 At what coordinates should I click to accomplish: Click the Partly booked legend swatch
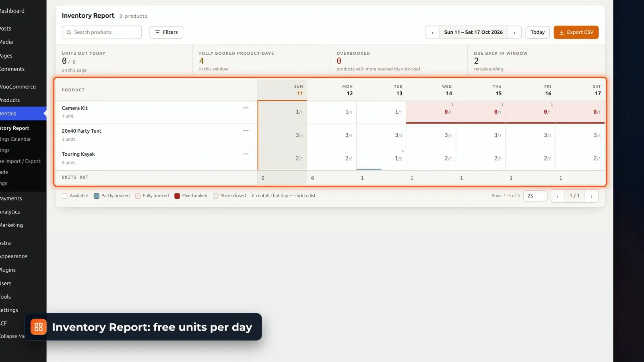(96, 196)
